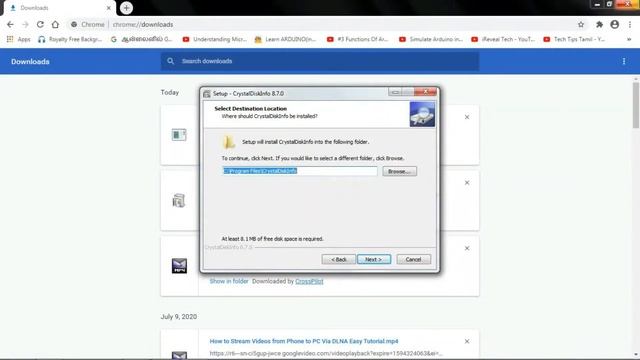The height and width of the screenshot is (360, 640).
Task: Click 'At least 8.1 MB' disk space text
Action: click(272, 239)
